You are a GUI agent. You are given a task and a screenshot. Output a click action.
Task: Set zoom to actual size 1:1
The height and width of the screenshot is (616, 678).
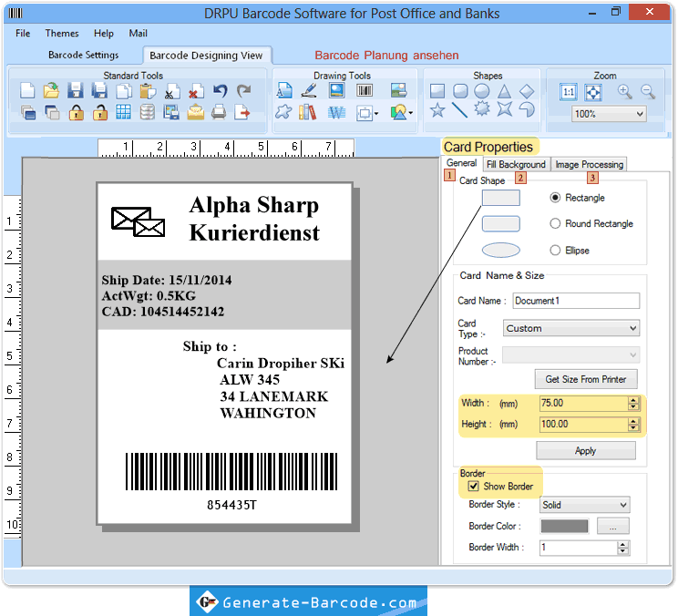click(x=568, y=92)
